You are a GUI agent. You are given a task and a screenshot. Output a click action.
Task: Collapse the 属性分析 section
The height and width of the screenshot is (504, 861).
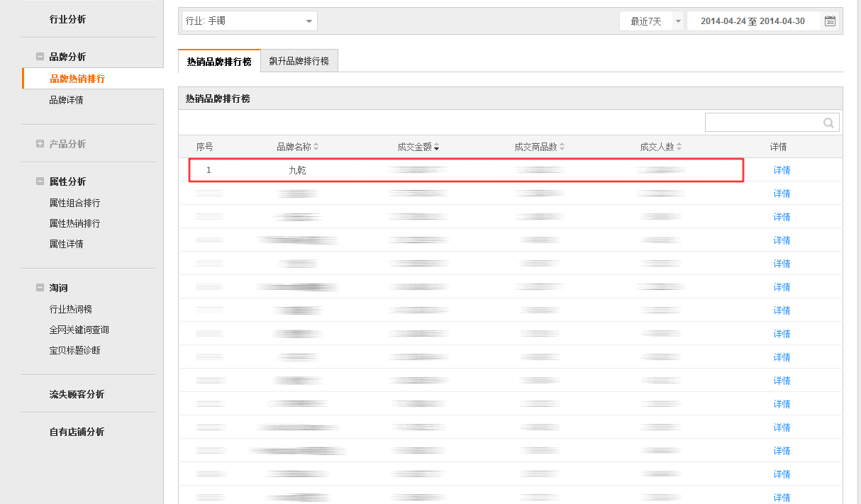point(40,181)
